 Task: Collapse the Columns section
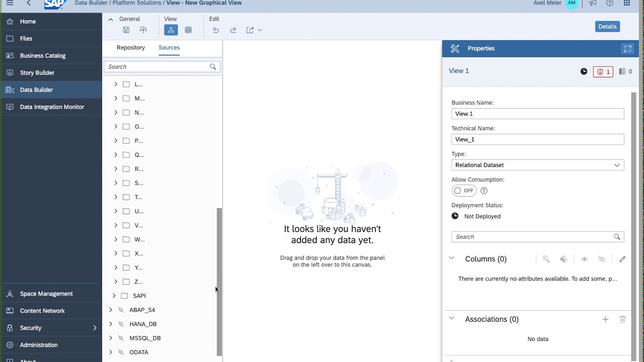(x=451, y=258)
